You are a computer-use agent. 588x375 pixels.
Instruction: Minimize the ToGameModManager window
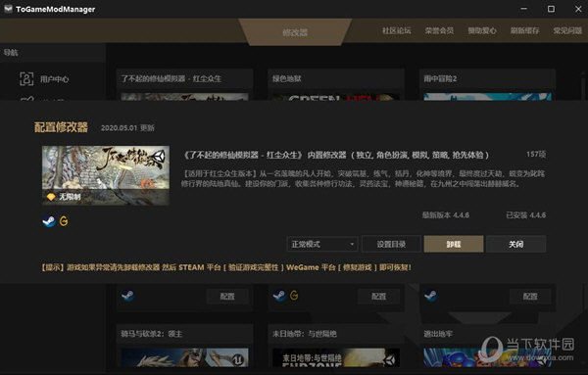point(524,9)
